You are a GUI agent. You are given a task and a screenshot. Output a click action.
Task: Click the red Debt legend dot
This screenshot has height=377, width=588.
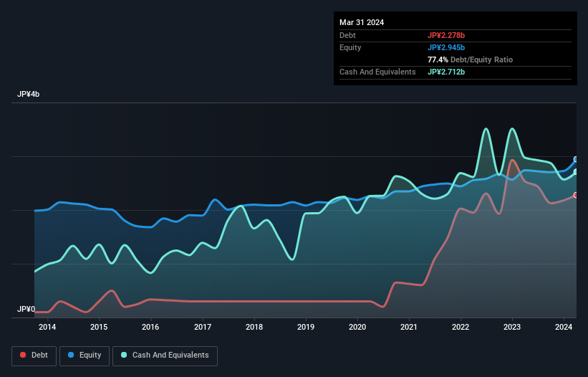point(24,355)
